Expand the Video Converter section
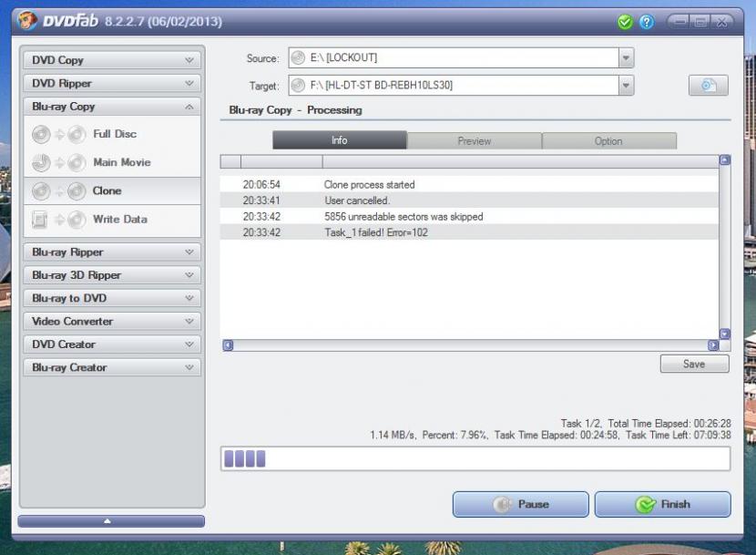Image resolution: width=756 pixels, height=555 pixels. tap(112, 322)
